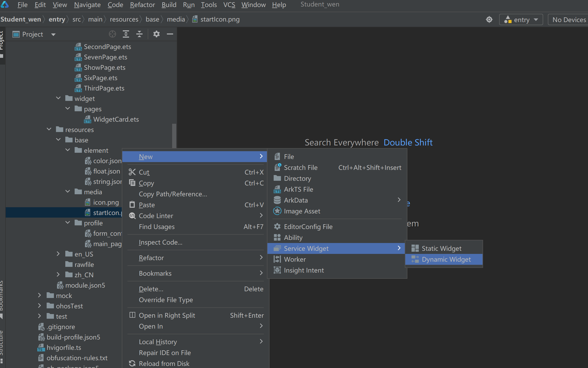The width and height of the screenshot is (588, 368).
Task: Select Delete... in context menu
Action: [x=196, y=289]
